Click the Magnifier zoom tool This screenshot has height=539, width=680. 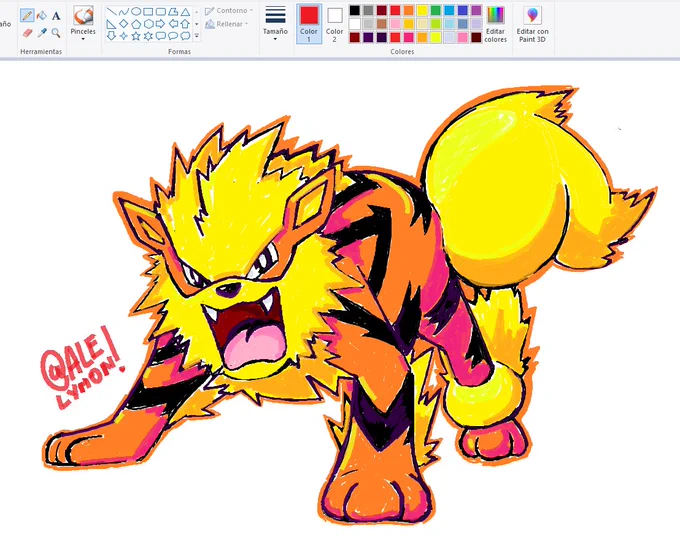[56, 33]
